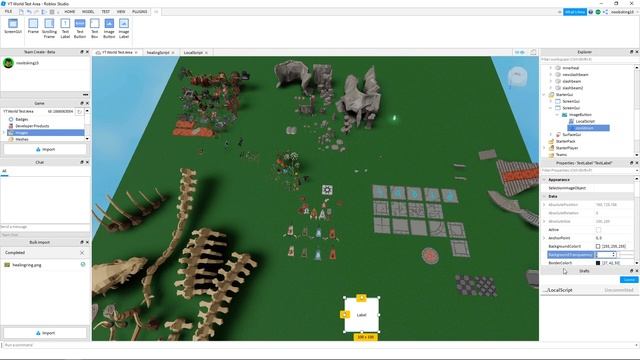Open the LocalScript document tab
The width and height of the screenshot is (640, 360).
[x=193, y=53]
